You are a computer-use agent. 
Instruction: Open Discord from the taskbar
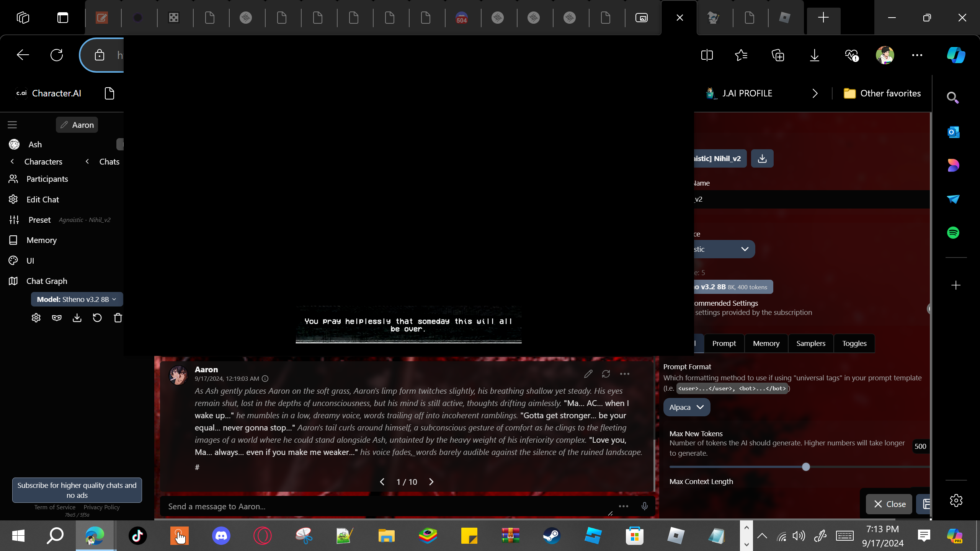point(221,535)
